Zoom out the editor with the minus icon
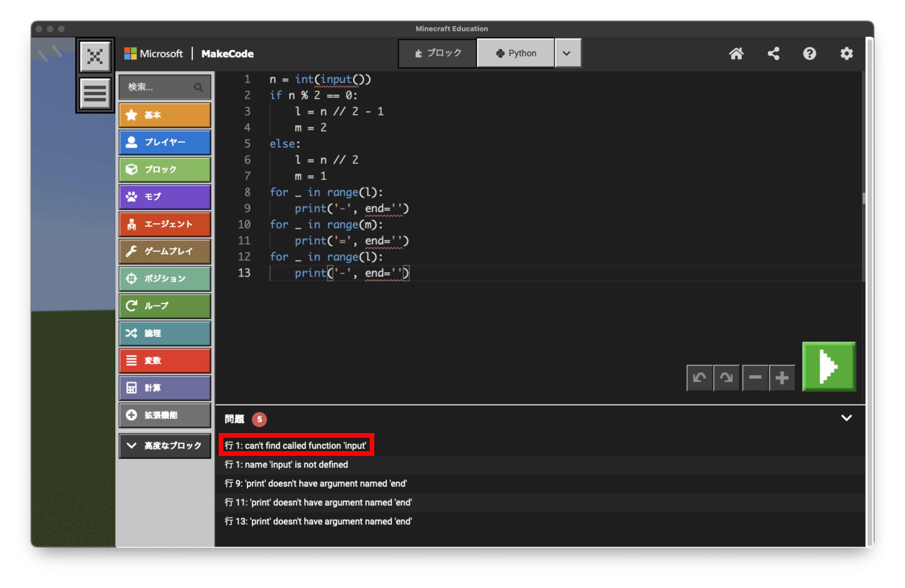 (x=755, y=378)
